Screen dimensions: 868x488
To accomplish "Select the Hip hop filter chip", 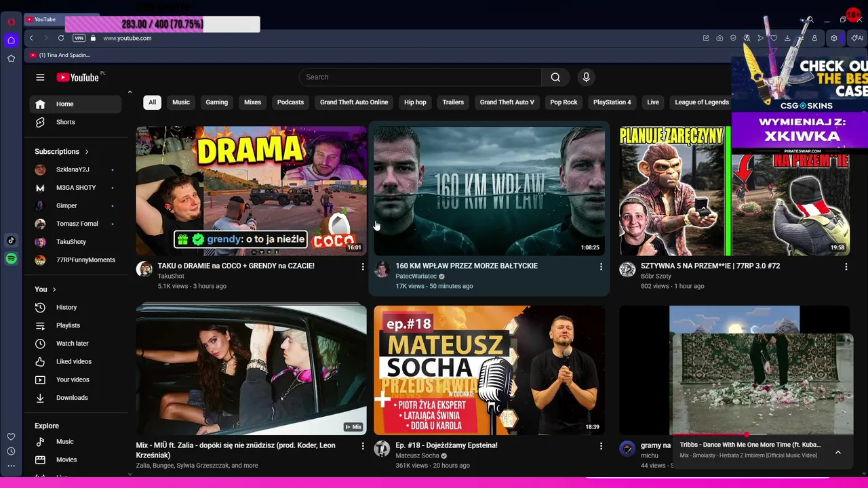I will click(415, 102).
